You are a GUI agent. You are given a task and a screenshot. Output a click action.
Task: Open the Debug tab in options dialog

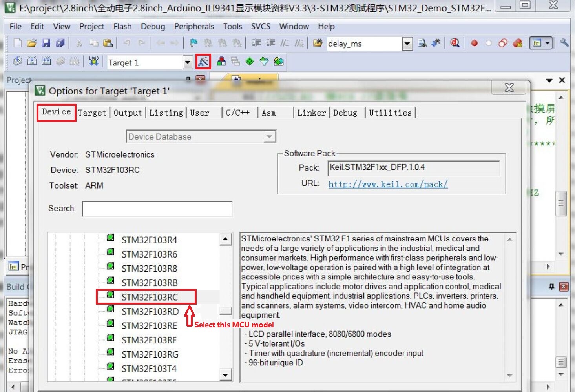coord(345,113)
